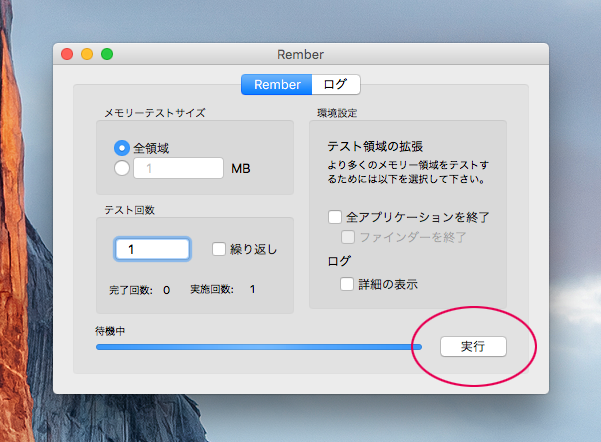Select the MB size radio button
601x442 pixels.
[122, 168]
